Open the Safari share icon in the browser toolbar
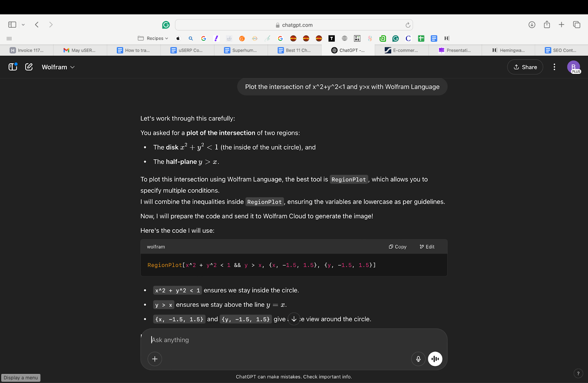Screen dimensions: 588x383 [547, 24]
